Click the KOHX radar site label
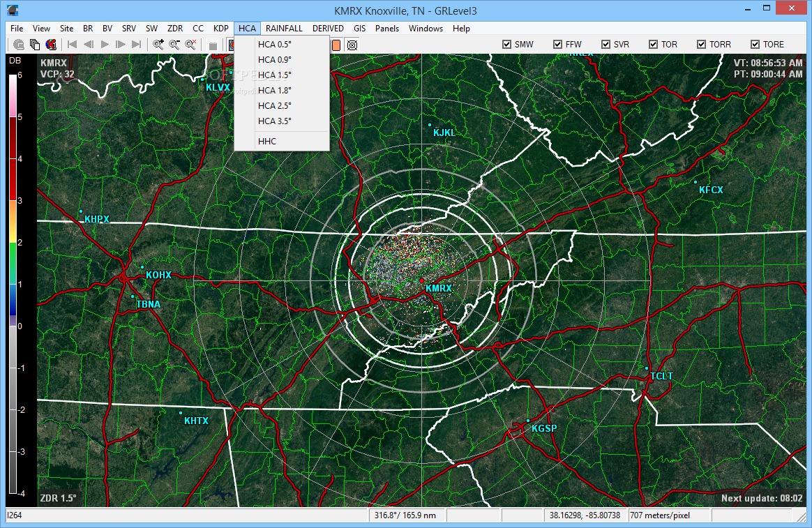The height and width of the screenshot is (528, 812). click(x=158, y=275)
